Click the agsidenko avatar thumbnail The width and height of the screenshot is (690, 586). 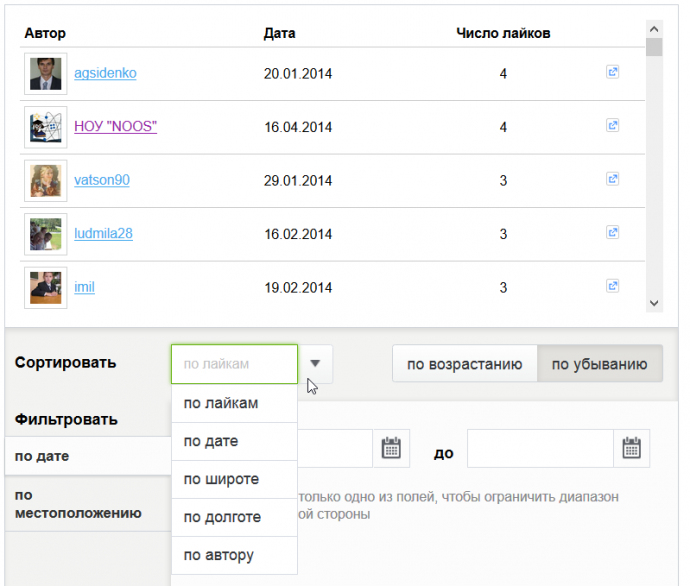click(45, 73)
